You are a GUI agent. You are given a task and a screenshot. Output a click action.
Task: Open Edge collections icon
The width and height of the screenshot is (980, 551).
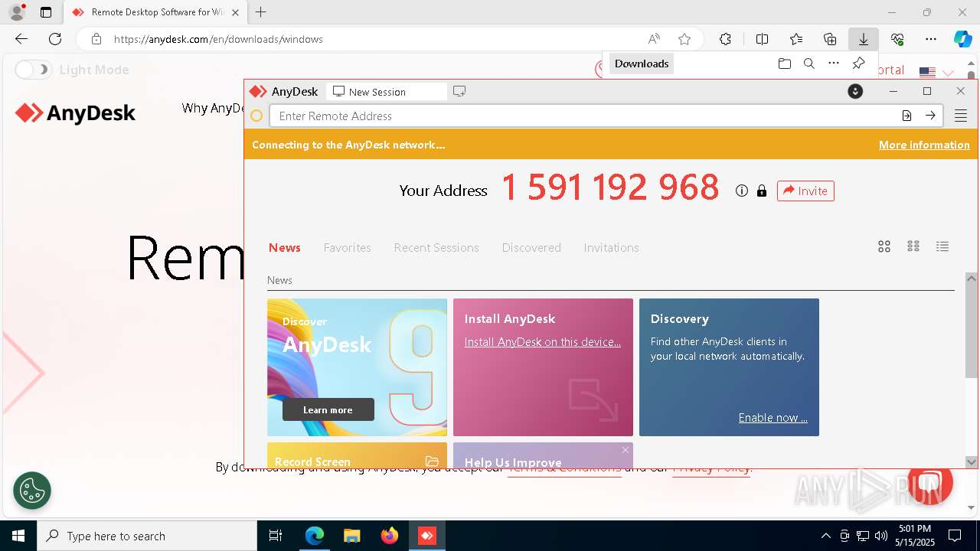point(830,39)
